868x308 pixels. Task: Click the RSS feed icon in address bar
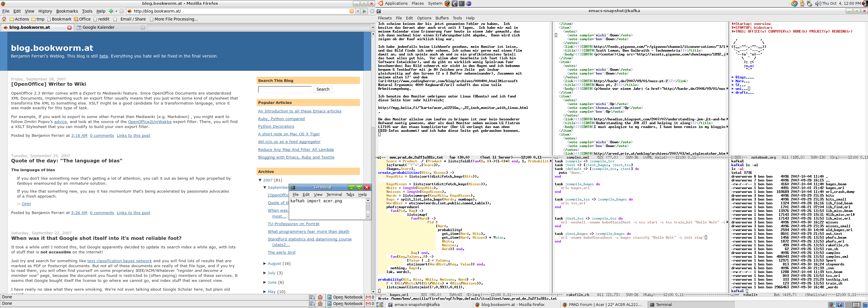[351, 11]
